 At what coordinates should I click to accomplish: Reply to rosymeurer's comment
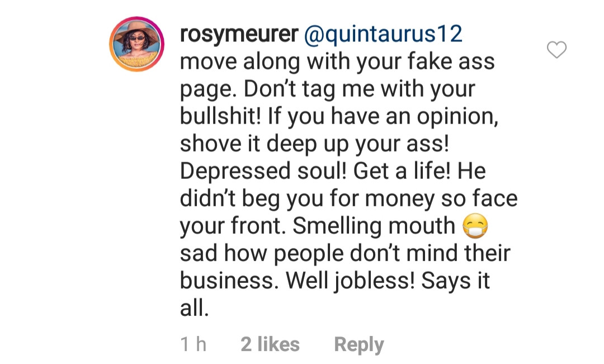point(359,345)
